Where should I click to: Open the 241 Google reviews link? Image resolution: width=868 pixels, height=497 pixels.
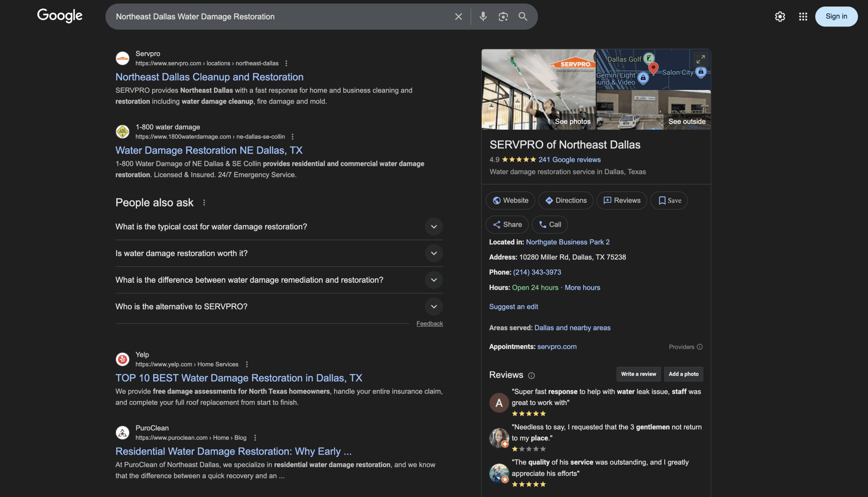[569, 159]
